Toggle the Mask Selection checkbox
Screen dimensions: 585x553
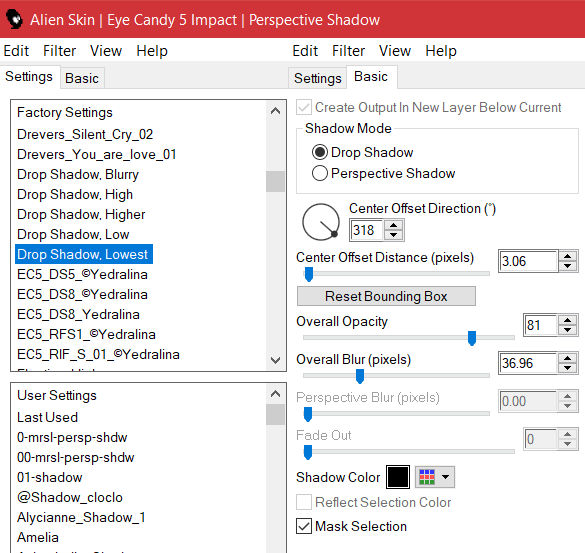point(304,526)
